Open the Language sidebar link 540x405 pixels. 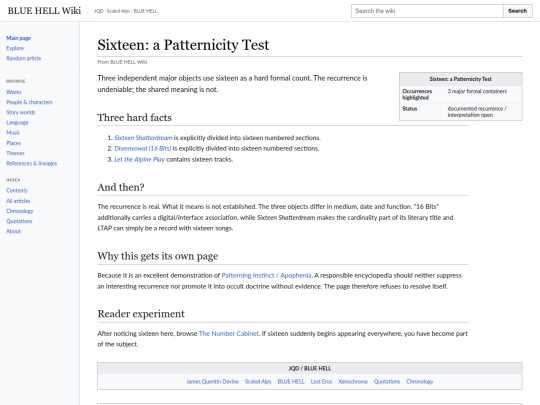coord(17,123)
